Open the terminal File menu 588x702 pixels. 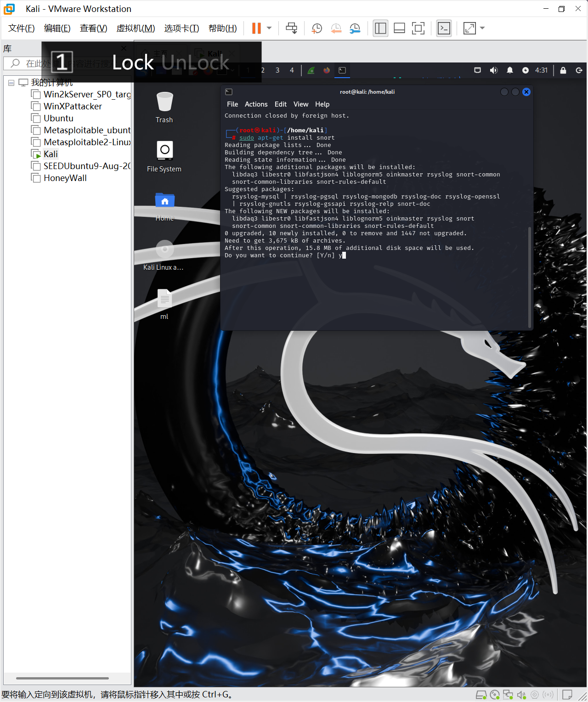(x=232, y=104)
